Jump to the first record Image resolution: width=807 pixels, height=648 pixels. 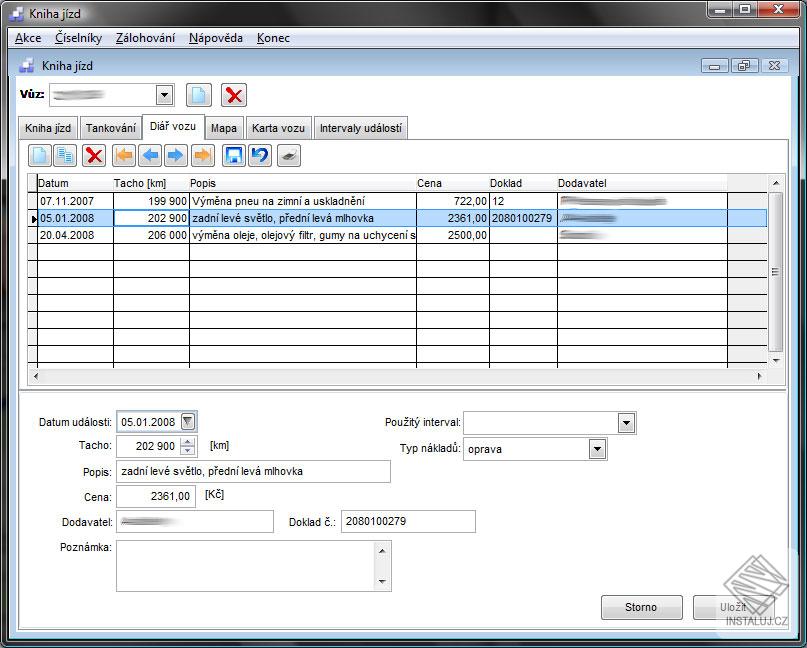coord(124,155)
